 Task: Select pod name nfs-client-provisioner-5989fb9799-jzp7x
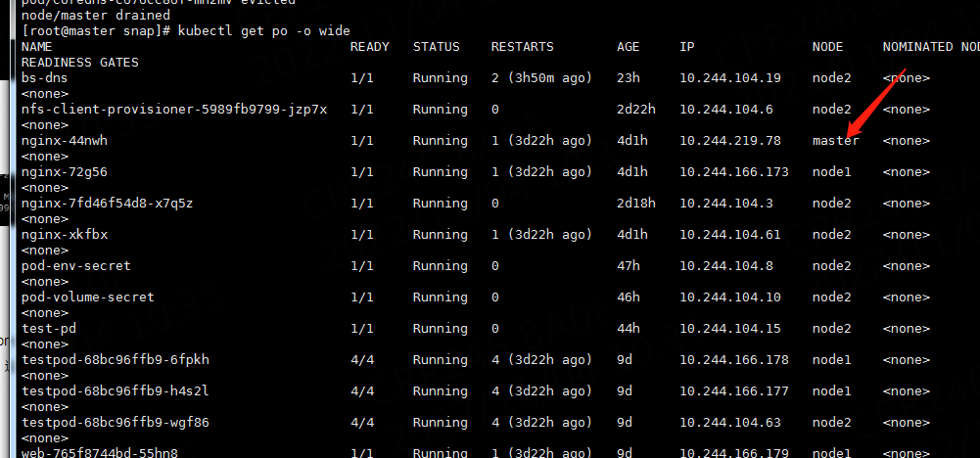point(173,110)
